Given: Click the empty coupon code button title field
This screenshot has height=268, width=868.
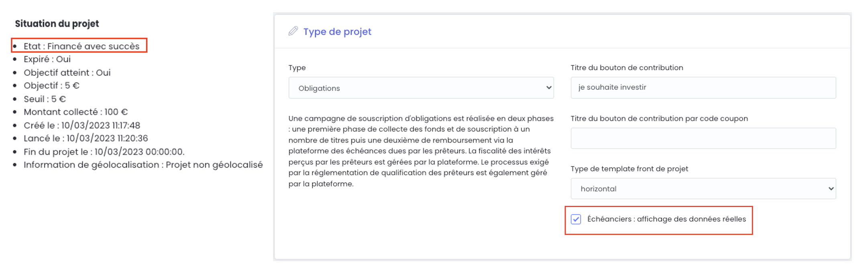Looking at the screenshot, I should pos(703,138).
